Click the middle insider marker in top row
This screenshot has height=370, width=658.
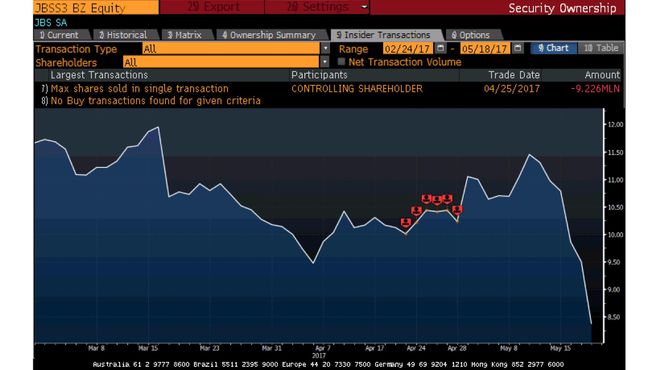(x=437, y=200)
